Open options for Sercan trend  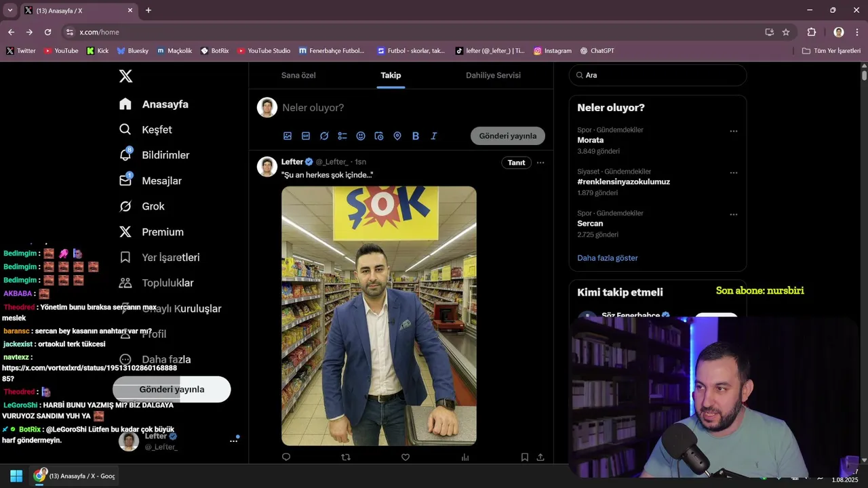733,215
